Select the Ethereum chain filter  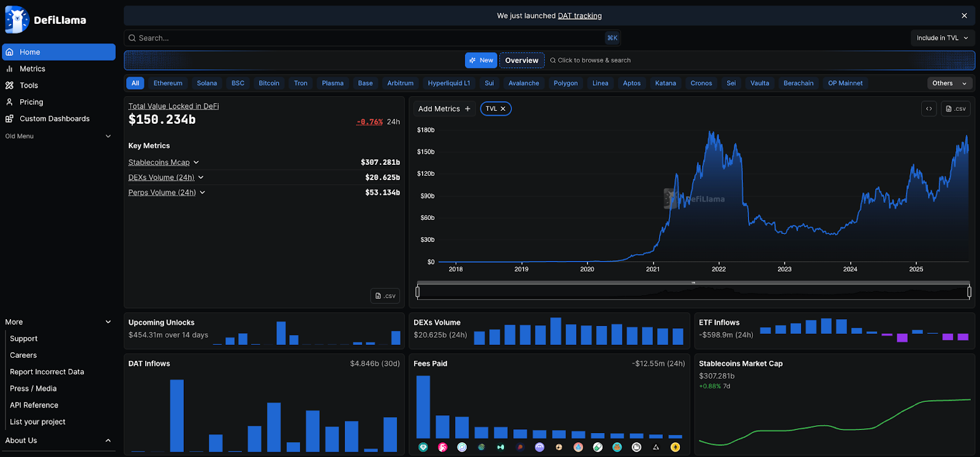(x=168, y=83)
